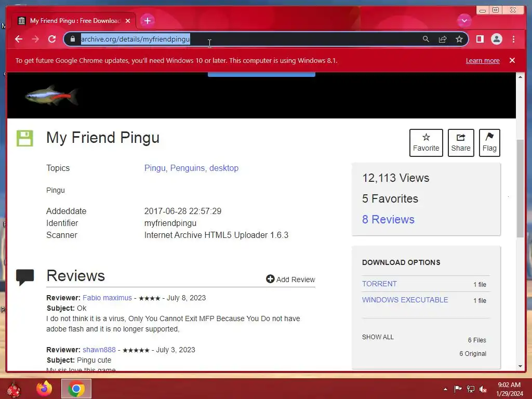Jump to the 8 Reviews link
532x399 pixels.
(x=388, y=220)
